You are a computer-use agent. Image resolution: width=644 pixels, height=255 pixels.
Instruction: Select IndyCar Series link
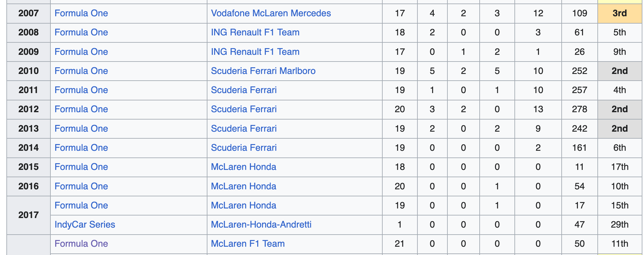(85, 224)
